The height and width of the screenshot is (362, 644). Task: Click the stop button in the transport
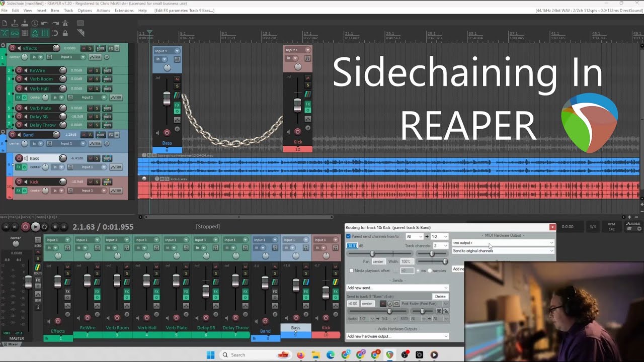coord(55,227)
